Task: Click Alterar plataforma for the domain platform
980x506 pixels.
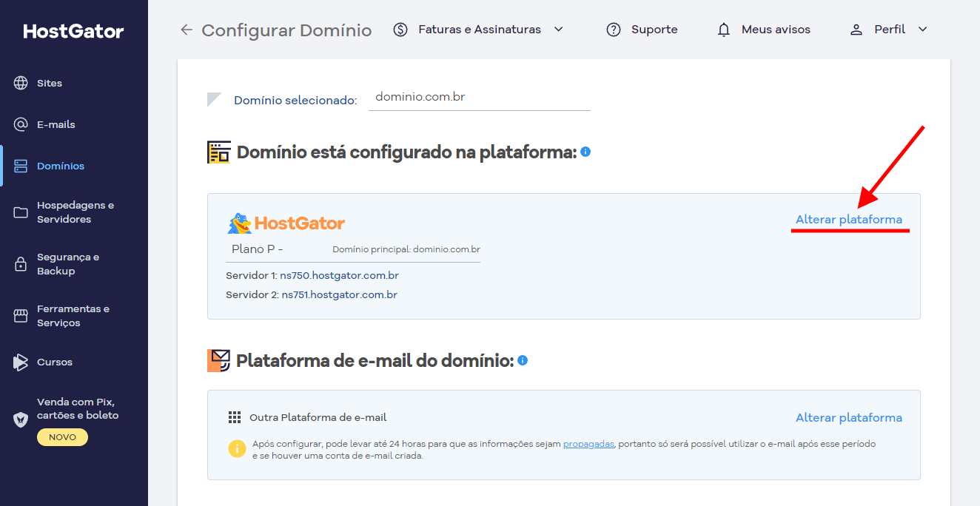Action: click(x=849, y=220)
